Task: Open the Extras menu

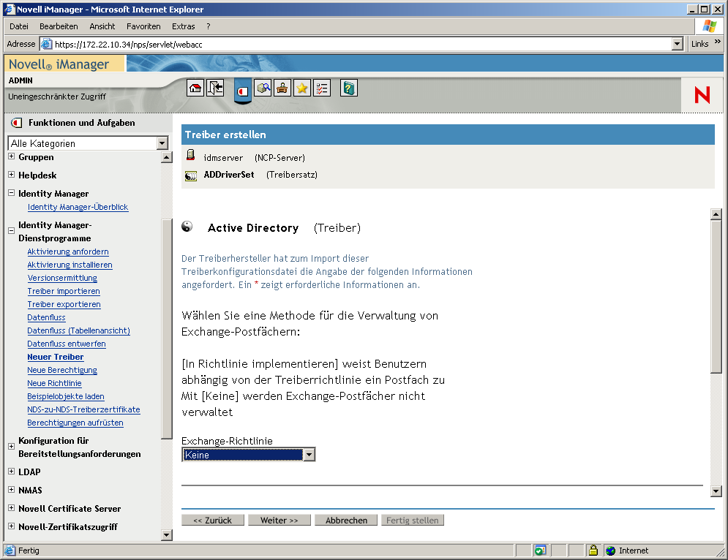Action: point(182,26)
